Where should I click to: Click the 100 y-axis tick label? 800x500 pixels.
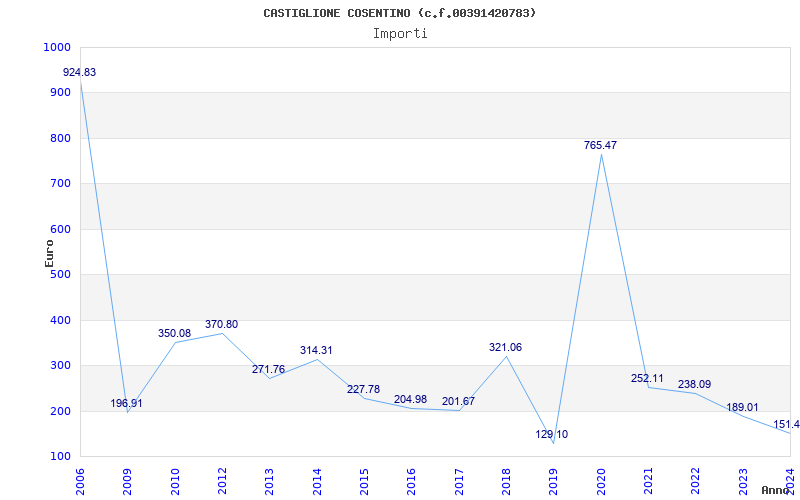pos(60,457)
